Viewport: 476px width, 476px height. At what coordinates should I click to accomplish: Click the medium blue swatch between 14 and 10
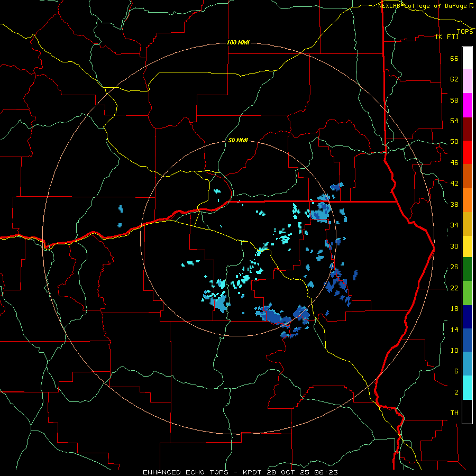467,340
